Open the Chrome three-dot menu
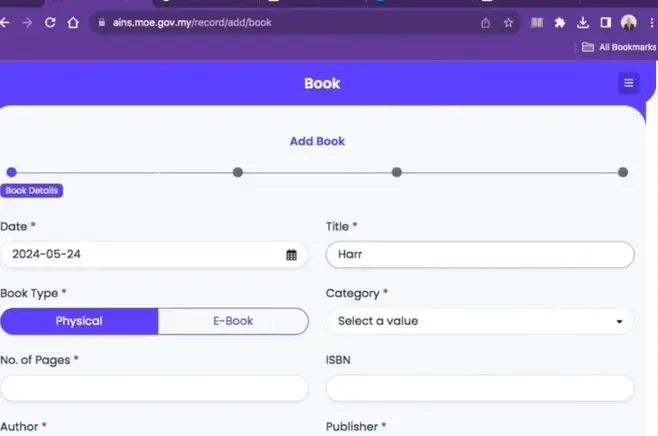 tap(651, 22)
